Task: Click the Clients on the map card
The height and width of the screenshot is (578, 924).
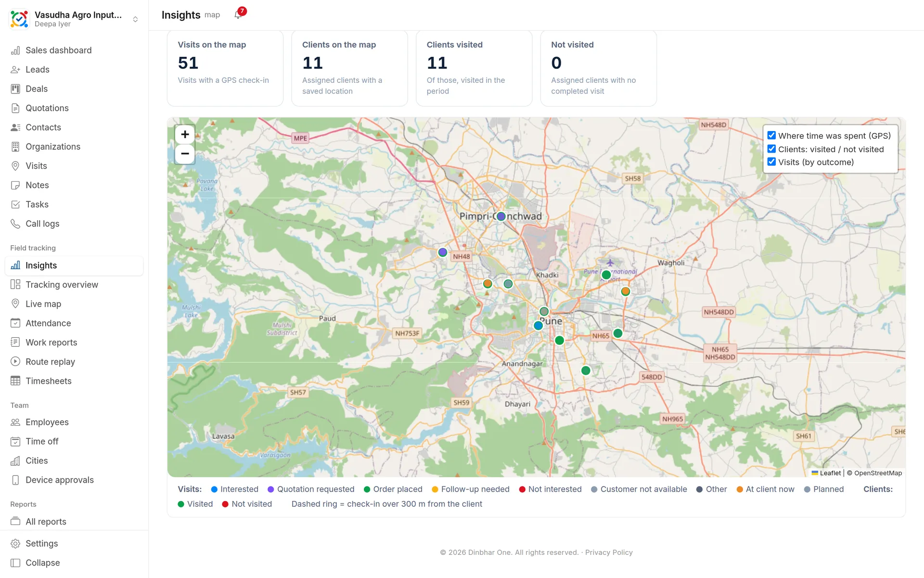Action: (350, 68)
